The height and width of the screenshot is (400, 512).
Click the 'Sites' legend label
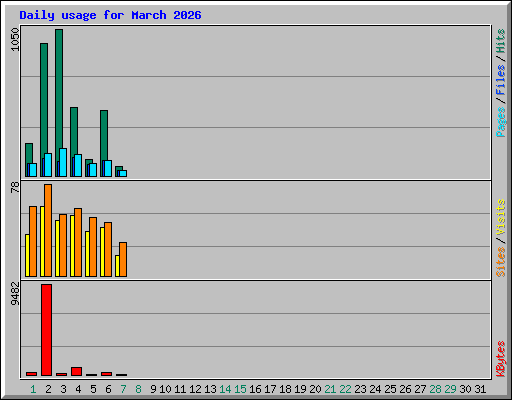(501, 262)
